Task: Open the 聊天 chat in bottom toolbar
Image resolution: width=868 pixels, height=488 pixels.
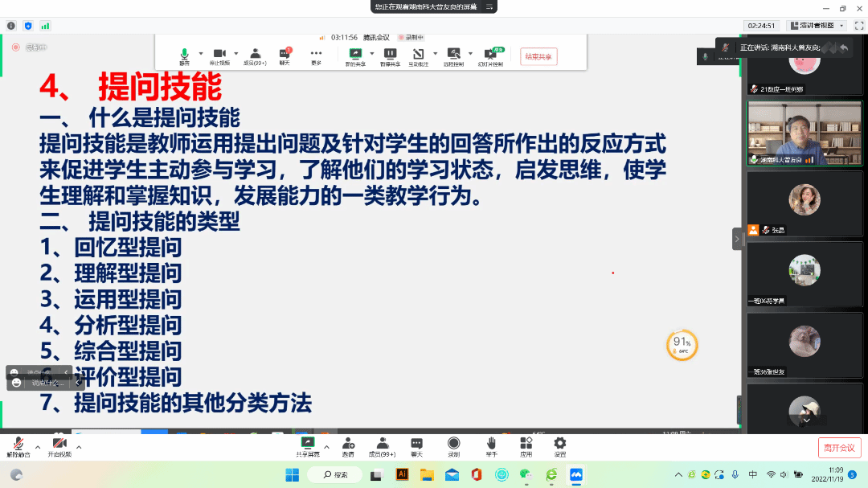Action: coord(416,446)
